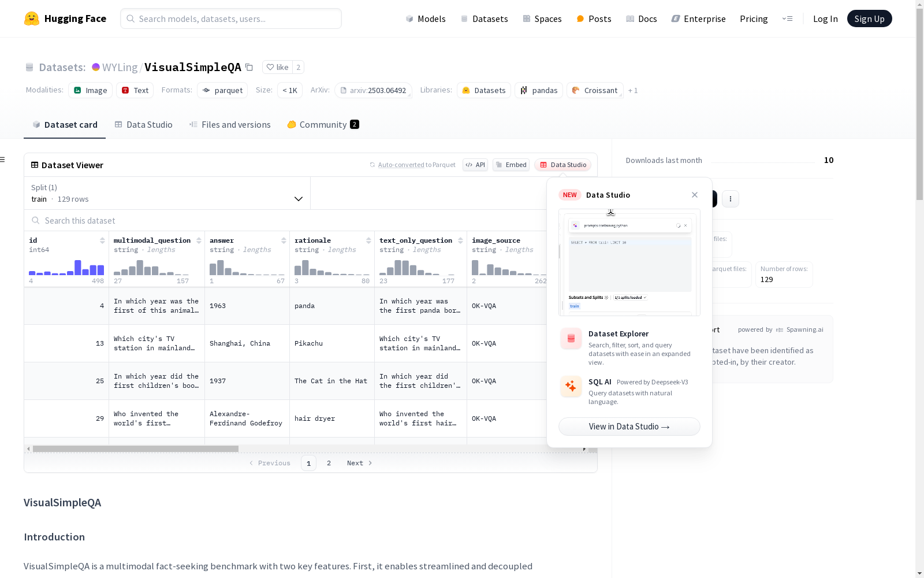Open the Community tab

pos(323,125)
